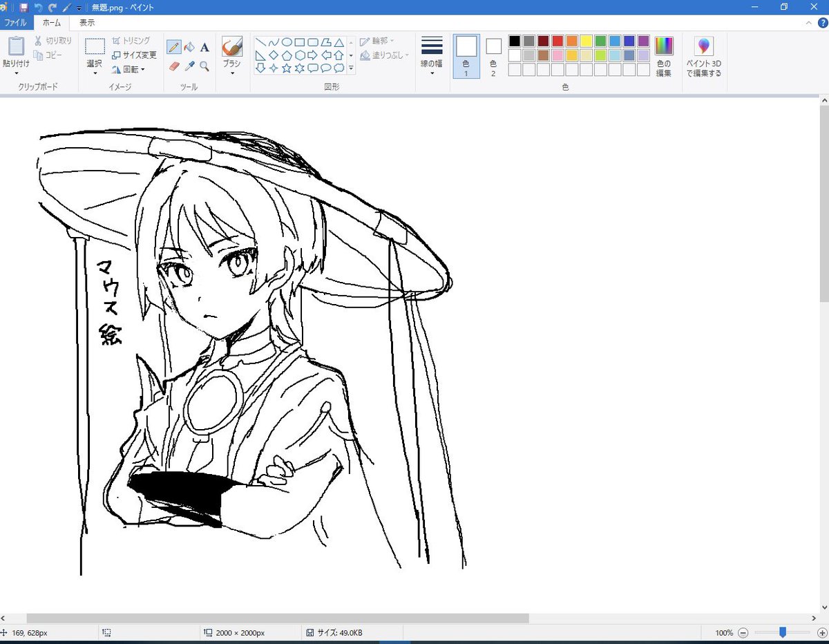This screenshot has width=829, height=644.
Task: Click the horizontal scrollbar thumb
Action: point(278,618)
